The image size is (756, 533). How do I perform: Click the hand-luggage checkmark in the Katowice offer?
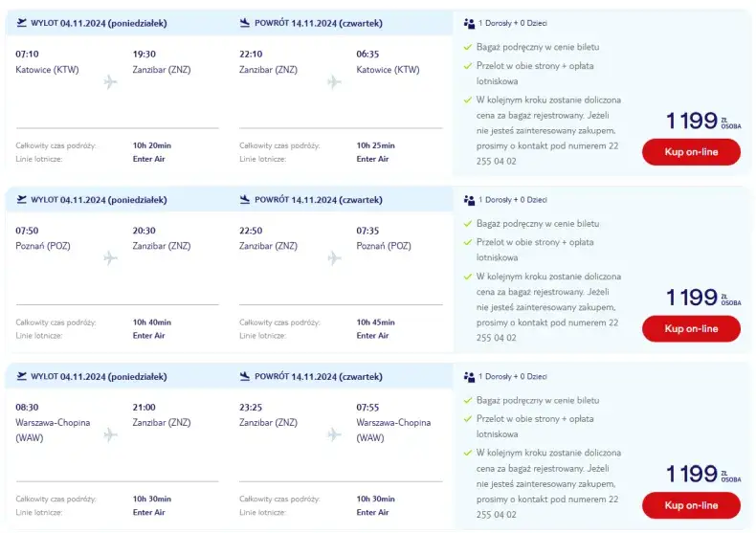[468, 47]
